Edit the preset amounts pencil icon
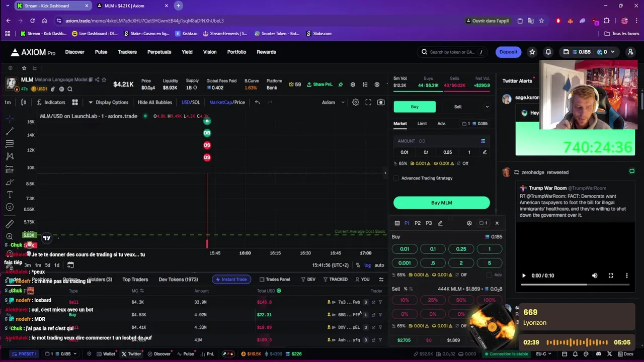 (485, 152)
